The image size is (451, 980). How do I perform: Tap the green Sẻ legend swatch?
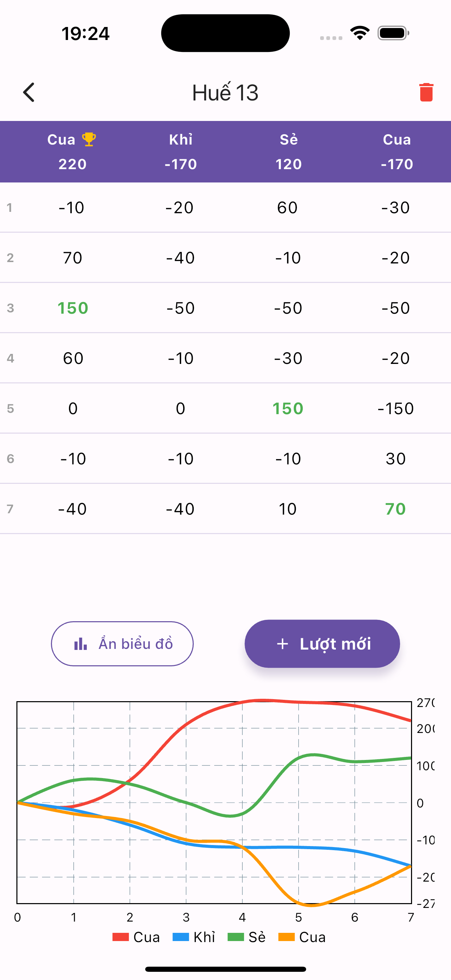(x=235, y=937)
